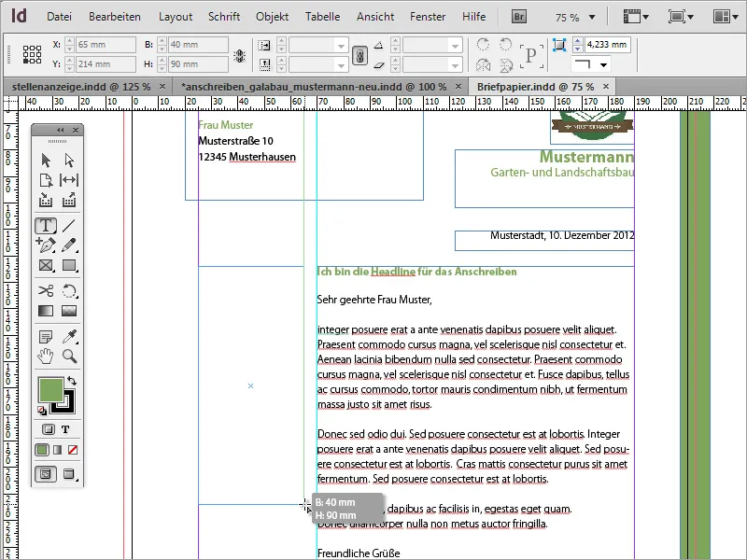The height and width of the screenshot is (560, 747).
Task: Switch to stellenanzeige.indd tab
Action: point(81,87)
